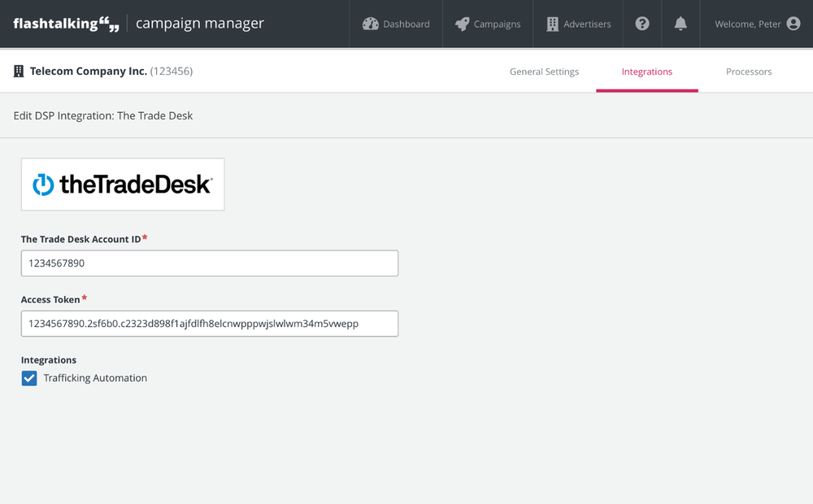
Task: Open the Dashboard speedometer icon
Action: [371, 24]
